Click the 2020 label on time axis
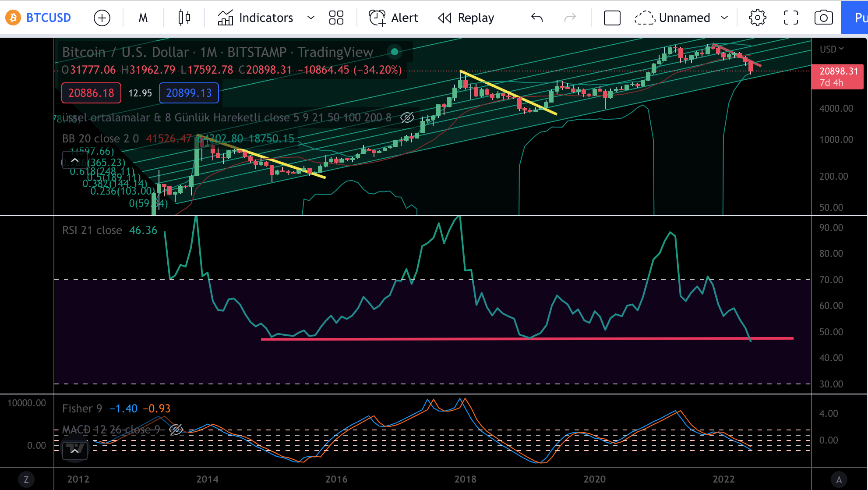The height and width of the screenshot is (490, 868). pyautogui.click(x=595, y=479)
